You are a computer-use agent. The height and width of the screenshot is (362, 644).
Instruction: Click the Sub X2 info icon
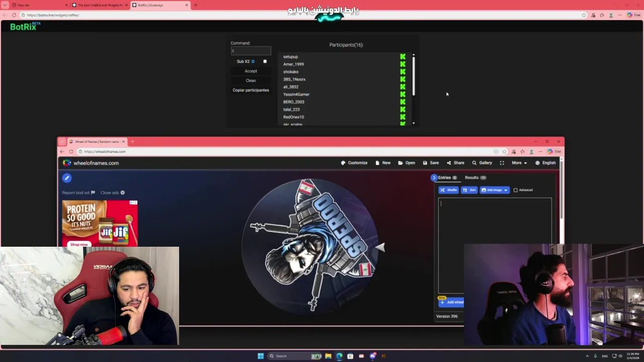(x=253, y=61)
